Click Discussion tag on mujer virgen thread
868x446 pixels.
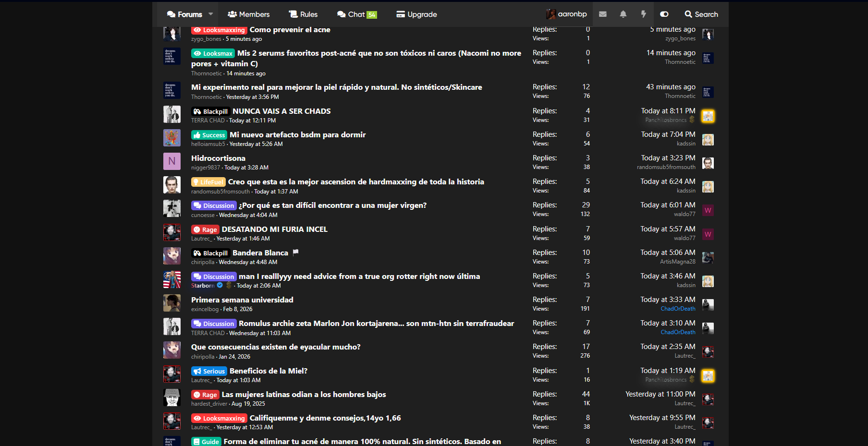pos(214,205)
